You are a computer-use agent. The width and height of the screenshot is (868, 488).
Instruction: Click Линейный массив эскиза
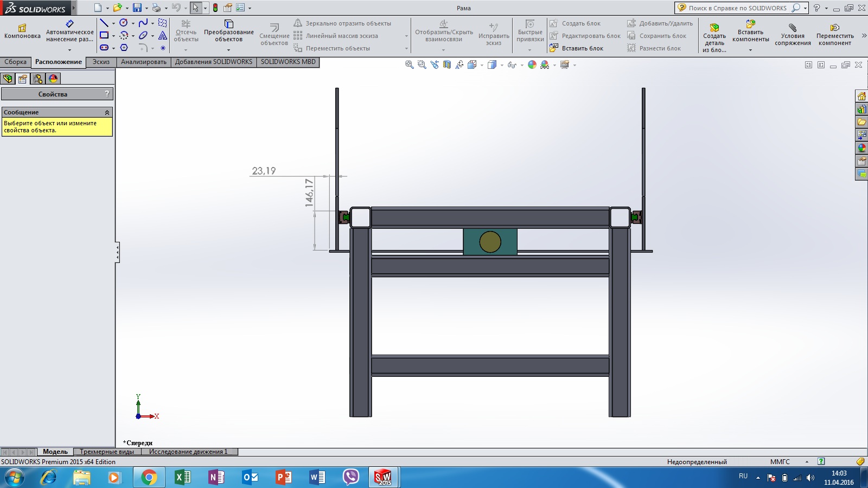pos(336,36)
